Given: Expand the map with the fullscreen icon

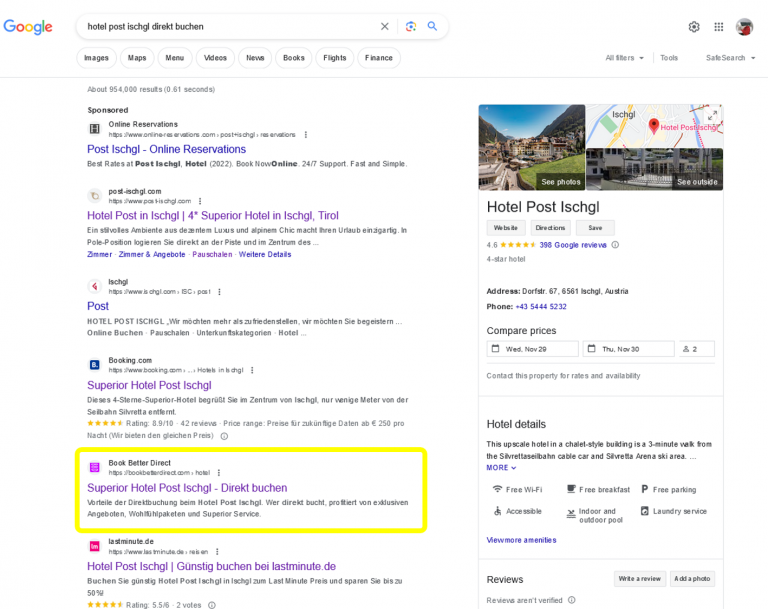Looking at the screenshot, I should [712, 116].
